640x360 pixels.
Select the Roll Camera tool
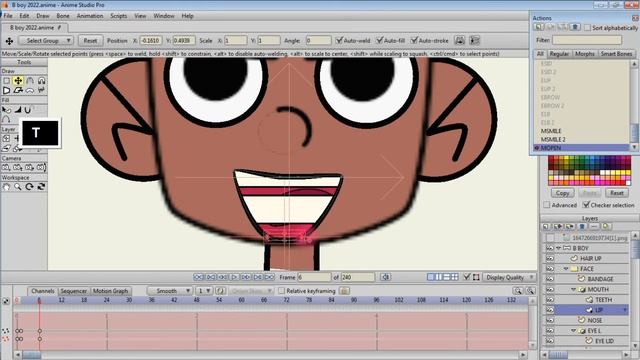pos(30,167)
